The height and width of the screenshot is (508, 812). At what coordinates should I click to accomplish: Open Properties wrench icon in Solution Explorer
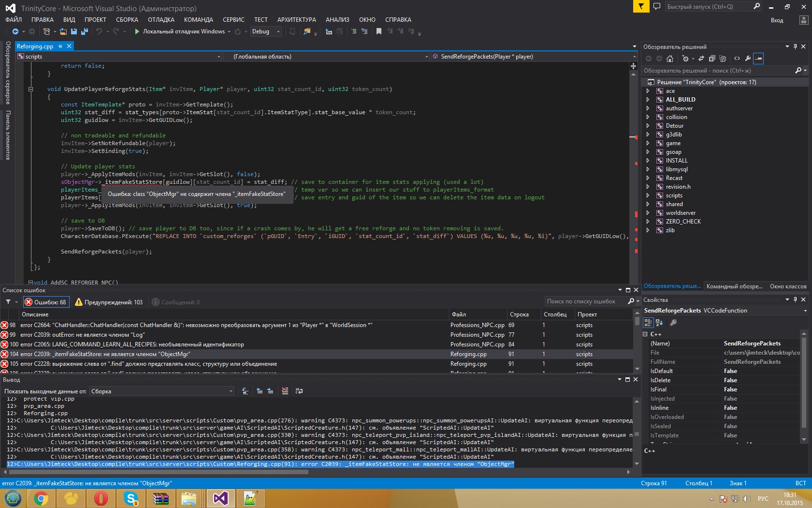click(748, 59)
